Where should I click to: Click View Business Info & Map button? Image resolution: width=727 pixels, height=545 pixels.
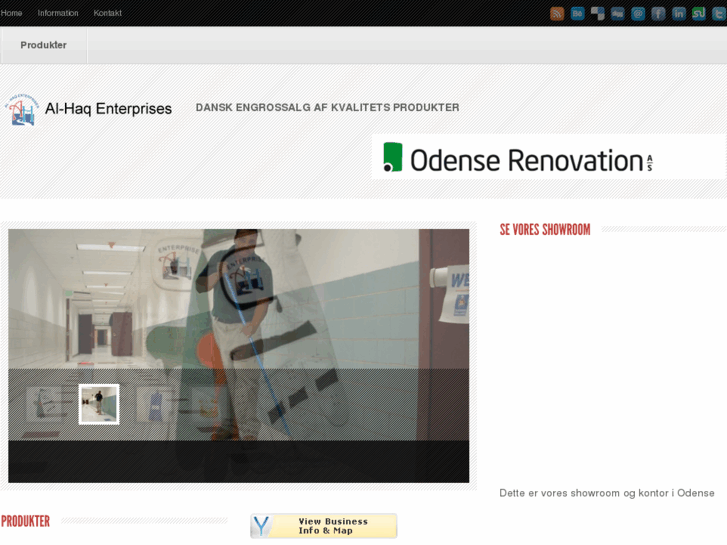click(324, 526)
